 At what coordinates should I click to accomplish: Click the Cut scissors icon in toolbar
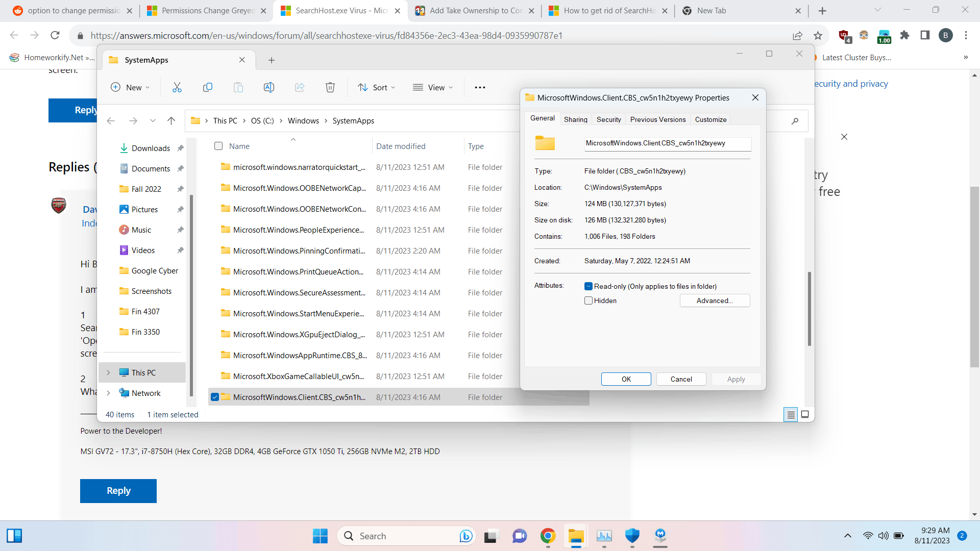coord(177,87)
